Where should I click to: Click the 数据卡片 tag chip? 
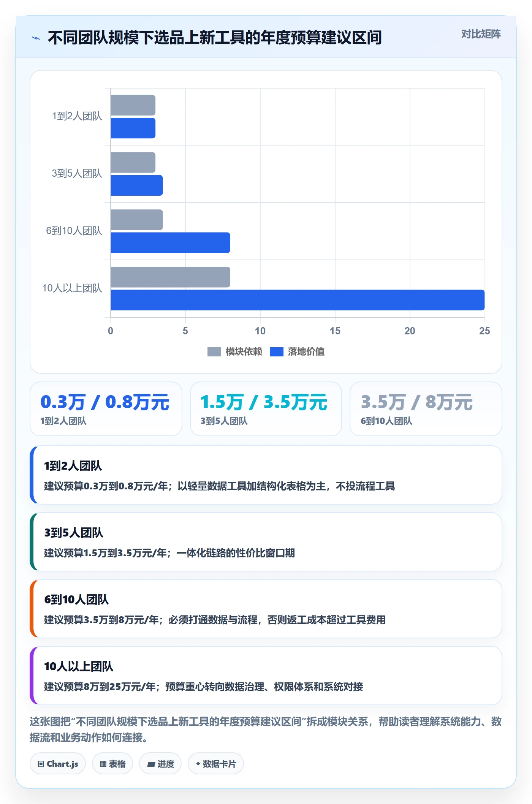(216, 764)
